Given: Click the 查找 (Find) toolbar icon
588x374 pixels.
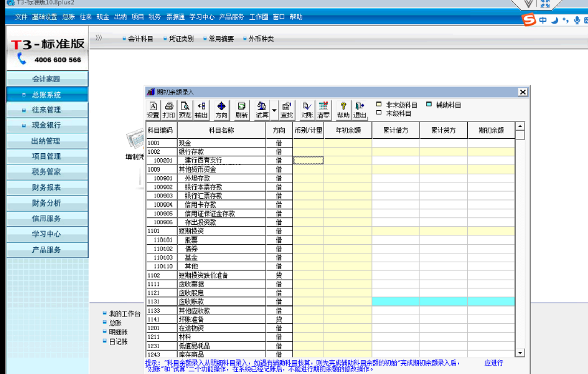Looking at the screenshot, I should pyautogui.click(x=287, y=110).
